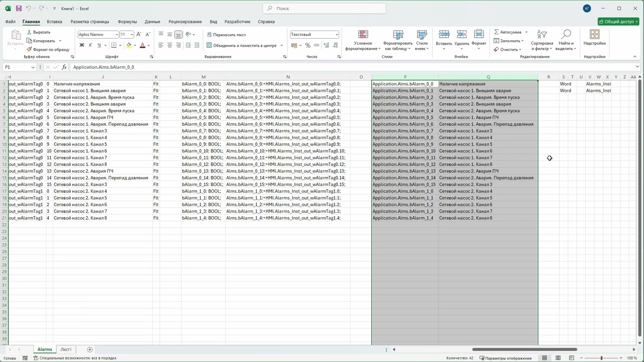Decrease font size with smaller A icon

(147, 35)
